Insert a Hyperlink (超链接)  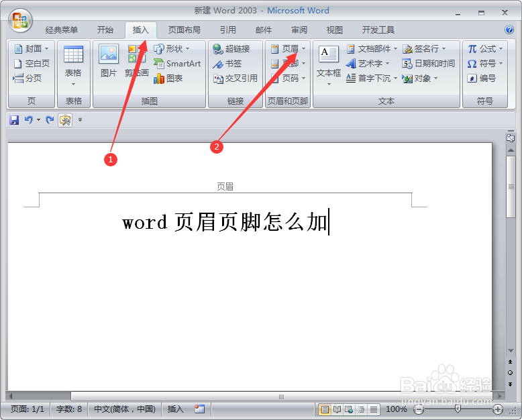click(x=231, y=49)
